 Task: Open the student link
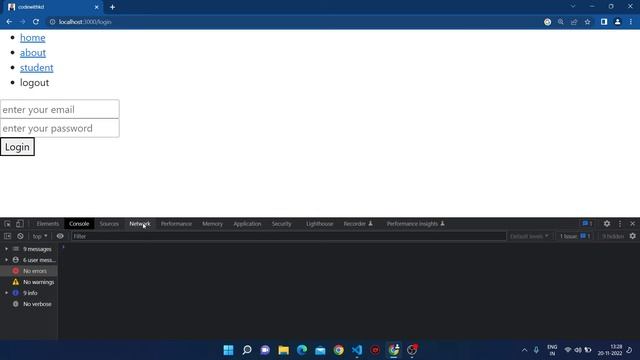[x=37, y=68]
